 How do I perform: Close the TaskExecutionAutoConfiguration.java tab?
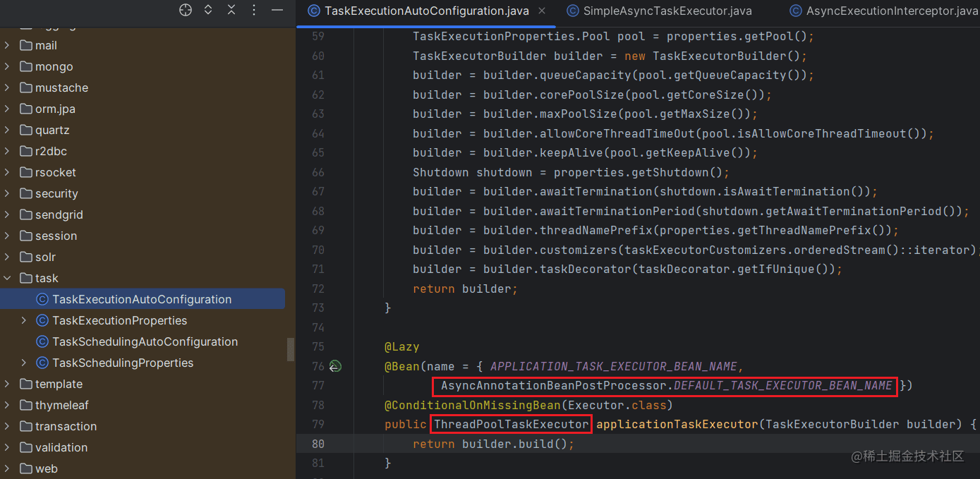click(543, 11)
